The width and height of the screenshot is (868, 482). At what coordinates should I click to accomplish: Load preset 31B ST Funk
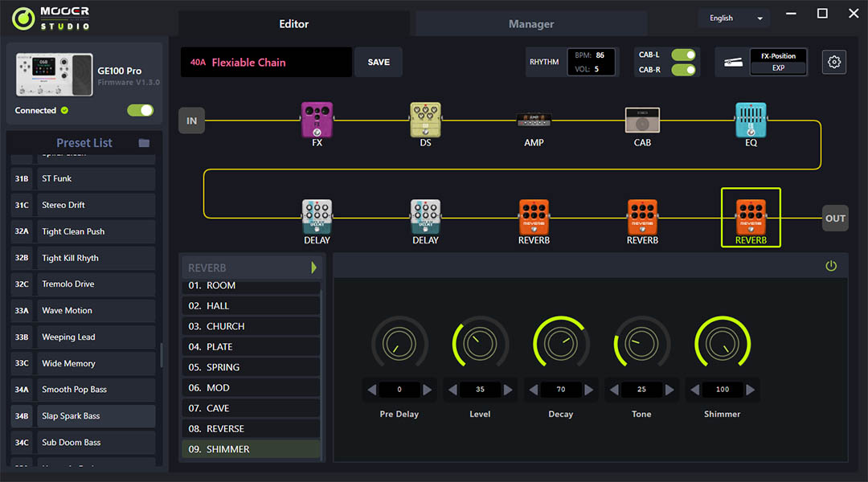[x=83, y=179]
